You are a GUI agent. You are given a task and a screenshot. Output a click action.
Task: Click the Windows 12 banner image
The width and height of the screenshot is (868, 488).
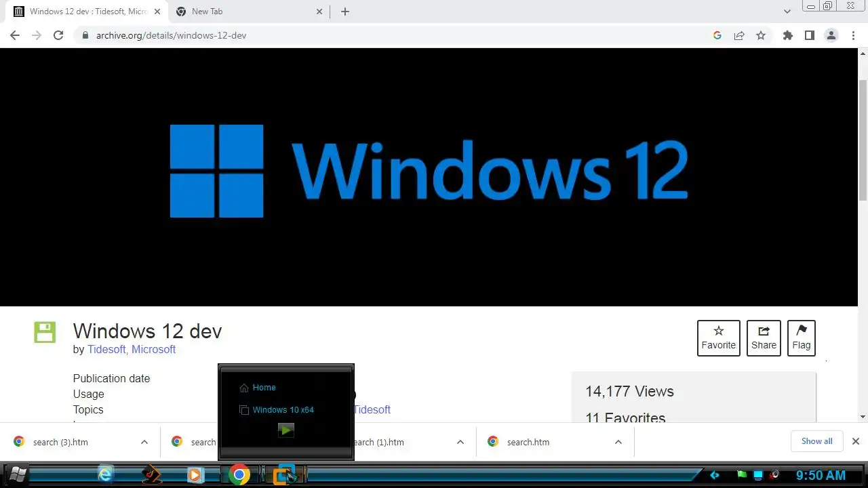(x=429, y=177)
